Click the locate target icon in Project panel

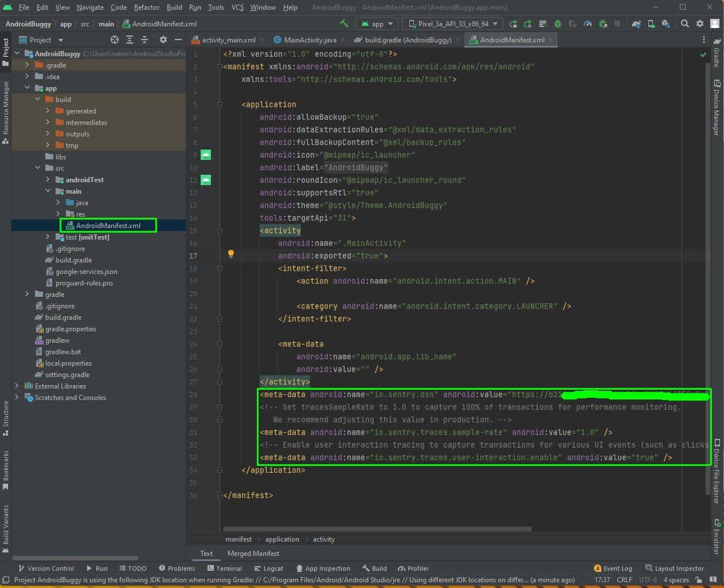[x=115, y=40]
